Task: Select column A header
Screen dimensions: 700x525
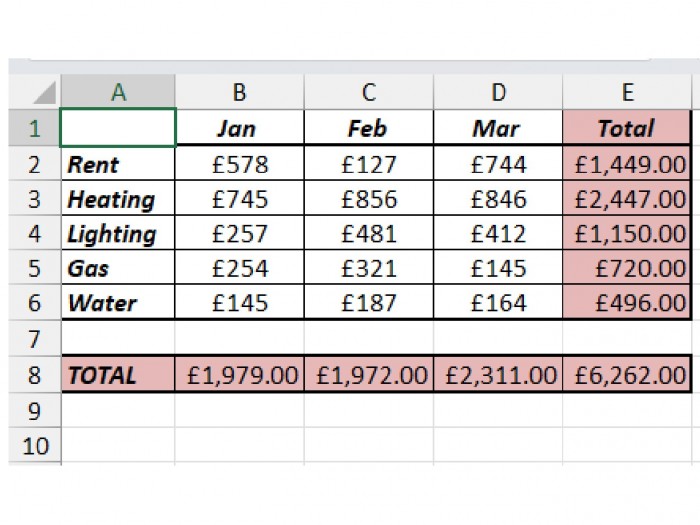Action: pyautogui.click(x=119, y=93)
